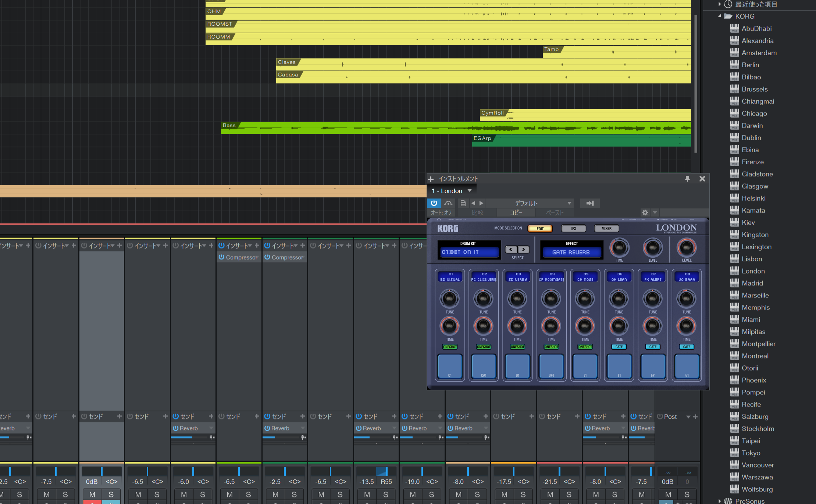Trigger the G1 drum pad

687,367
